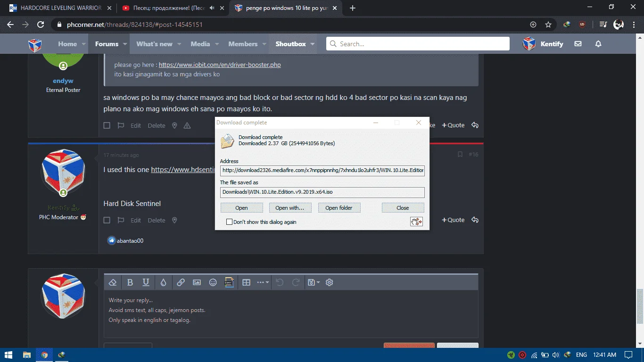Tick the select checkbox on endyw's post

107,125
